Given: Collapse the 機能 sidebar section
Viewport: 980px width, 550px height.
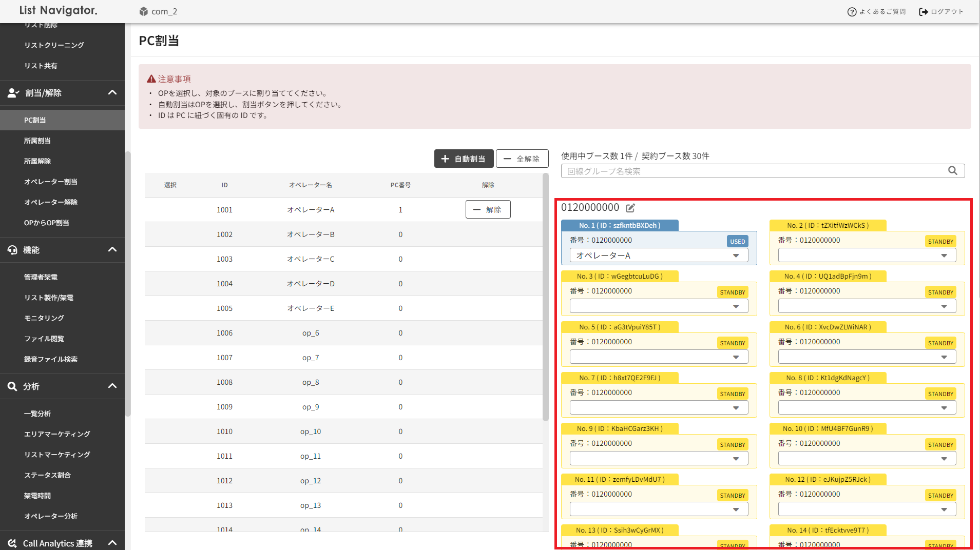Looking at the screenshot, I should pyautogui.click(x=112, y=250).
